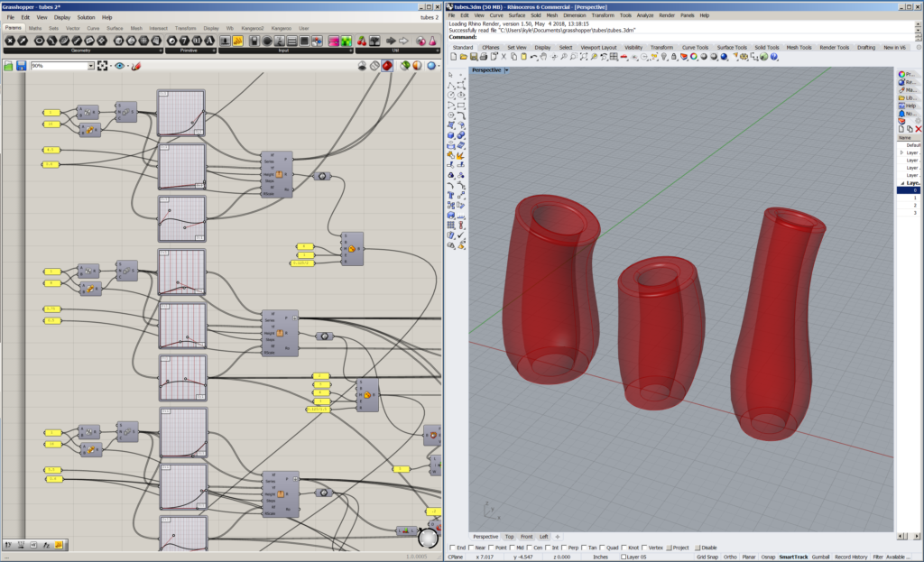Click the Rhino Save icon

click(x=474, y=57)
